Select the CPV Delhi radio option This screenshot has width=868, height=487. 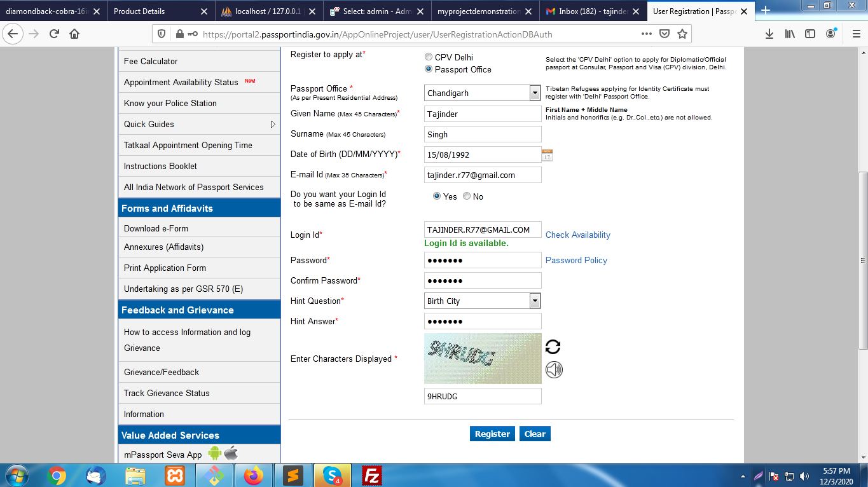pos(429,57)
